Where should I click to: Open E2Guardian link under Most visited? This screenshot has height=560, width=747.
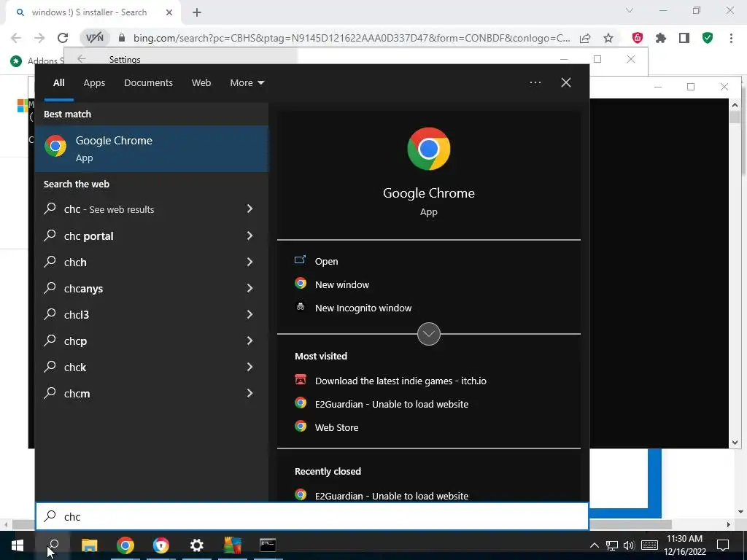click(391, 404)
